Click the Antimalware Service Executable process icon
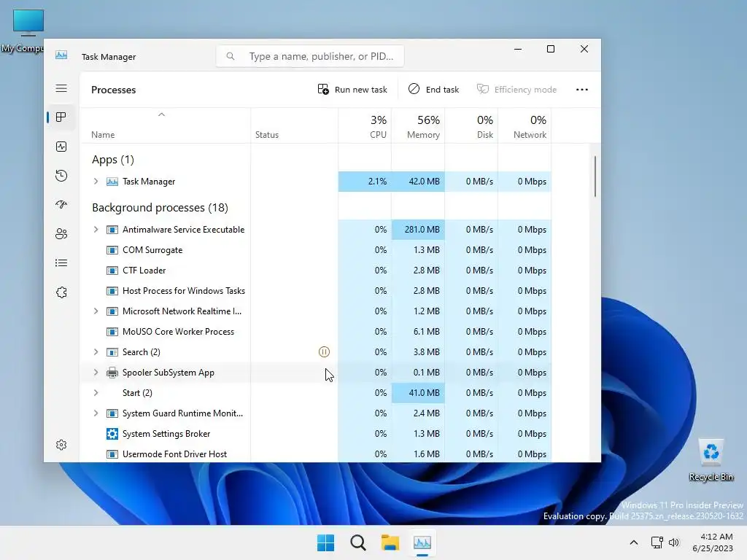 (112, 230)
